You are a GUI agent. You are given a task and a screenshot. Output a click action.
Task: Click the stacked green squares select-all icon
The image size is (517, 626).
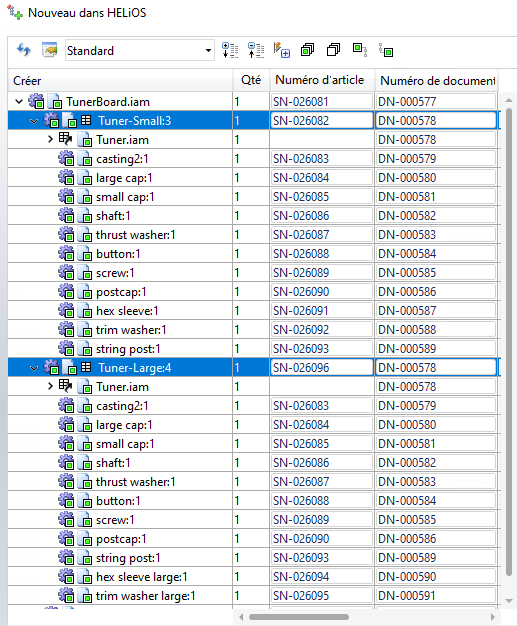tap(307, 50)
